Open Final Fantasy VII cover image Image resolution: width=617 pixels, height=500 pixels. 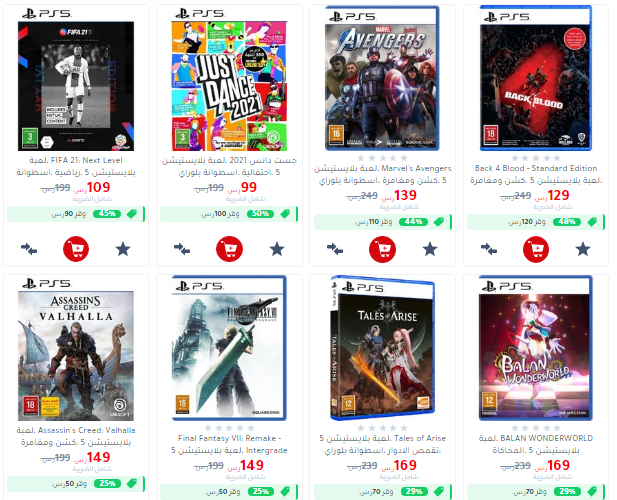[229, 349]
